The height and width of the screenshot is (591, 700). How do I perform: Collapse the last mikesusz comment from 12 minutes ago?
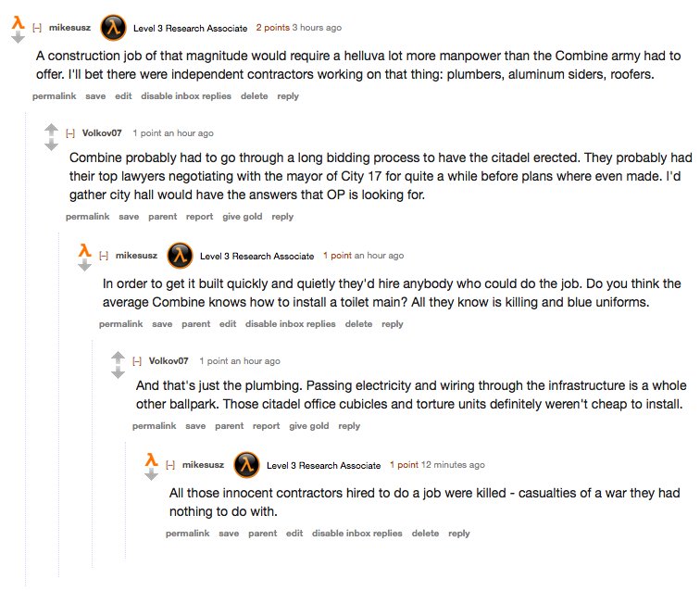pyautogui.click(x=170, y=465)
